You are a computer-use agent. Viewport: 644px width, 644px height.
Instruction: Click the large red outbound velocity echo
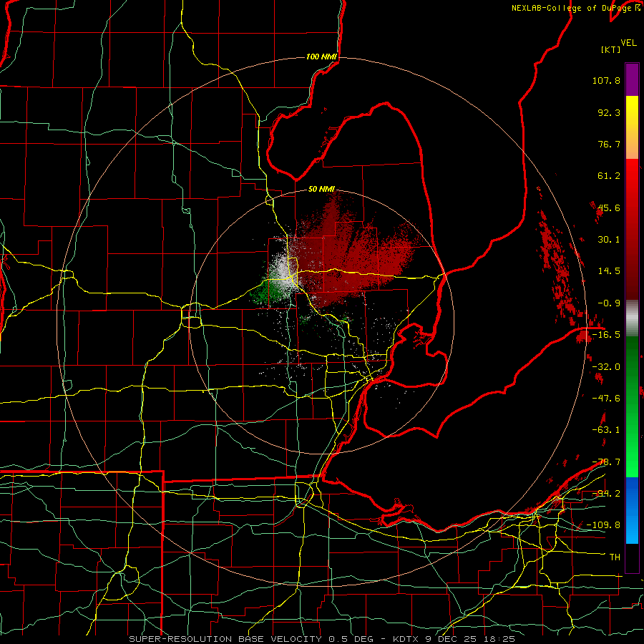pyautogui.click(x=353, y=257)
